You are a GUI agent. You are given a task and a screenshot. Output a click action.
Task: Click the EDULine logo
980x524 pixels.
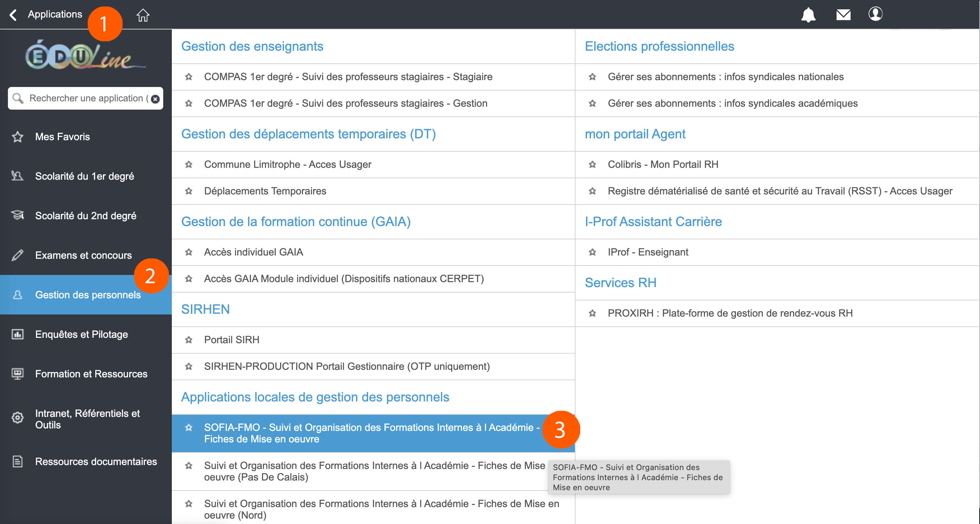coord(86,55)
